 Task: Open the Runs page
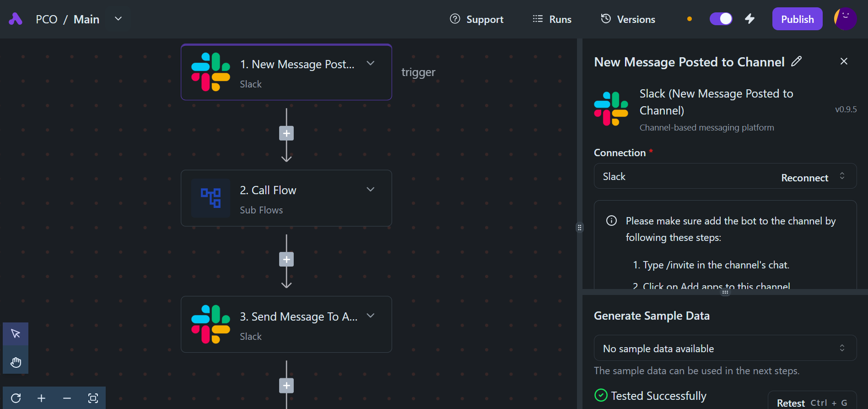click(552, 19)
